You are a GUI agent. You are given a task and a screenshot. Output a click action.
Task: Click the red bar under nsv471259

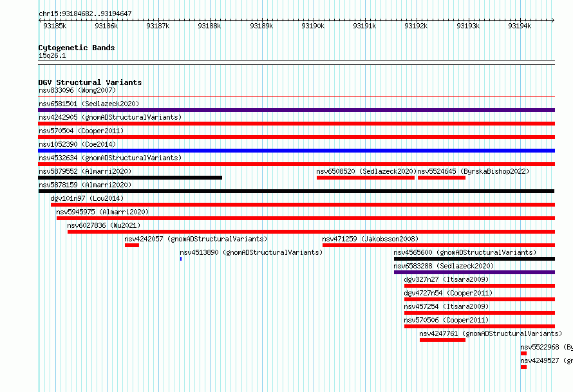click(438, 245)
